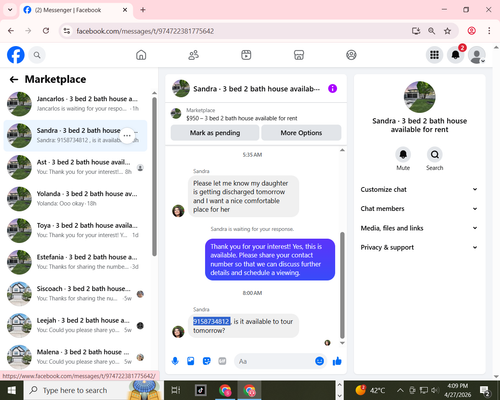Viewport: 500px width, 400px height.
Task: Click the Windows taskbar search box
Action: [93, 390]
